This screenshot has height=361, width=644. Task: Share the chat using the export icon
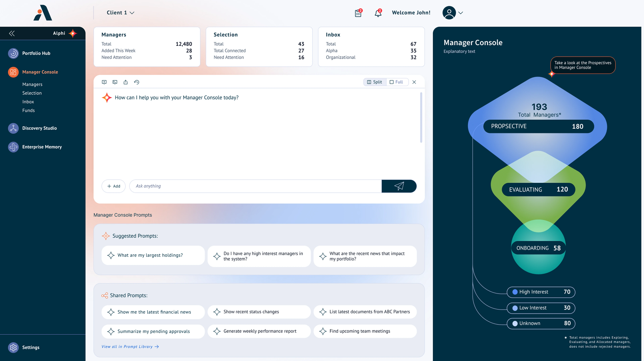tap(125, 82)
